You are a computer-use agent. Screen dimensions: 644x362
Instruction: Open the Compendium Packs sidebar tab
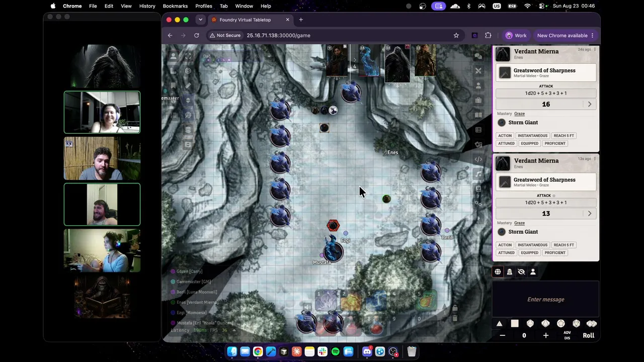[478, 189]
